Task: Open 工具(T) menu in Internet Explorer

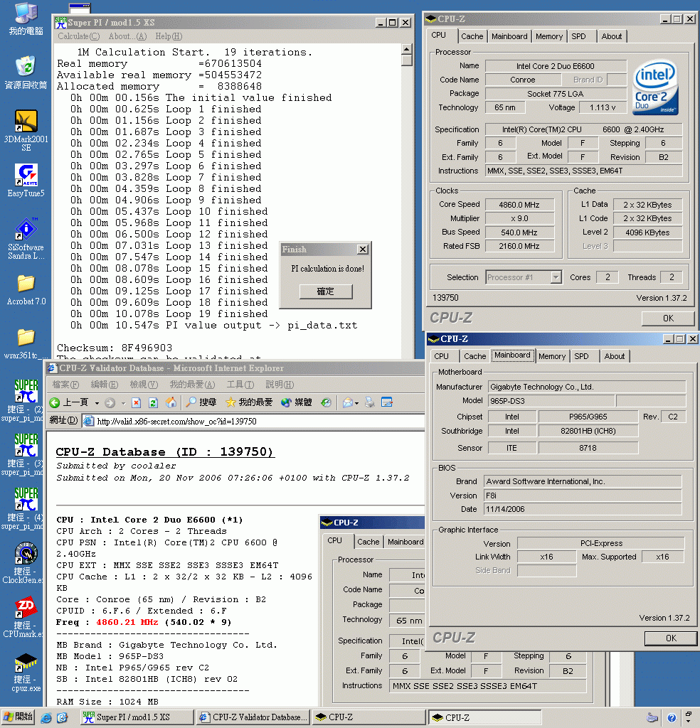Action: [x=240, y=385]
